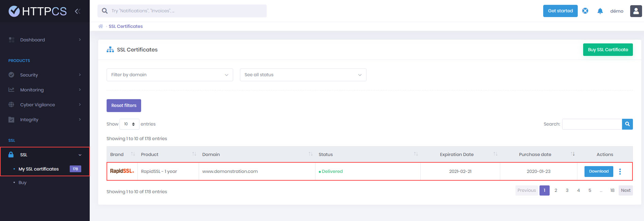Click the Get started button
Screen dimensions: 644x221
560,11
